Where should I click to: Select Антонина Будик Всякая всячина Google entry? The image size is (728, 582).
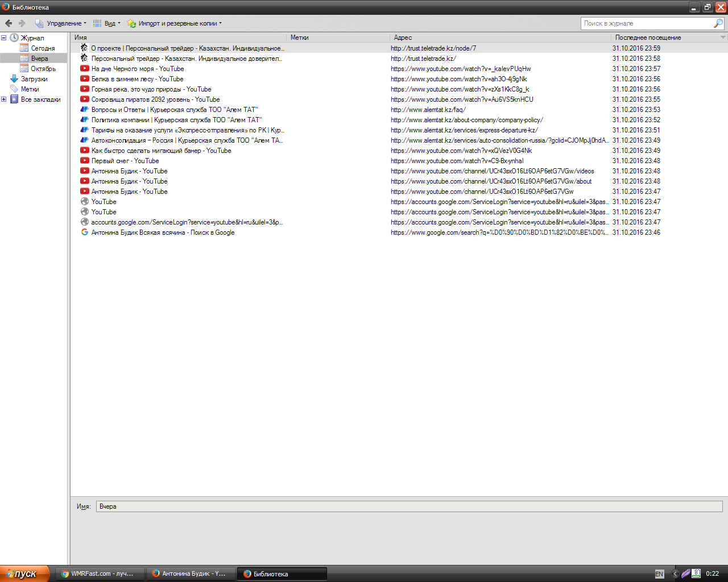click(x=399, y=232)
